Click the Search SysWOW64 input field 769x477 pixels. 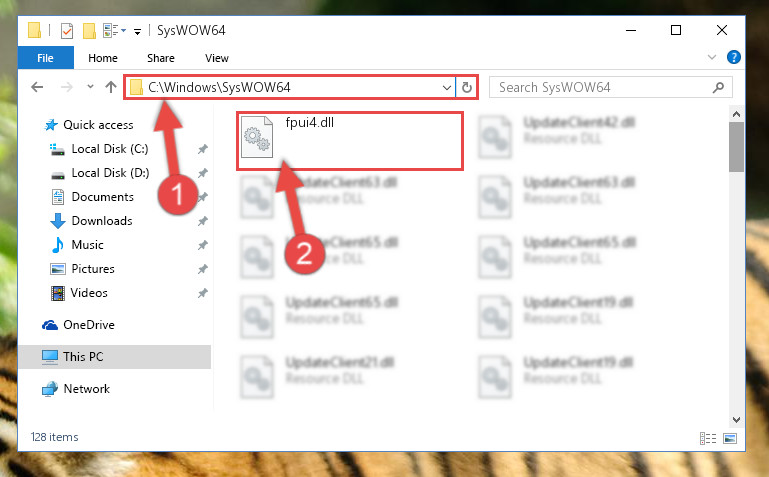point(603,88)
